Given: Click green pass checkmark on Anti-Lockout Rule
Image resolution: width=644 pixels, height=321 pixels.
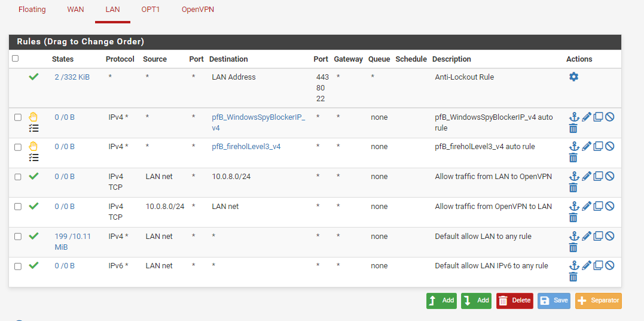Looking at the screenshot, I should [x=33, y=77].
